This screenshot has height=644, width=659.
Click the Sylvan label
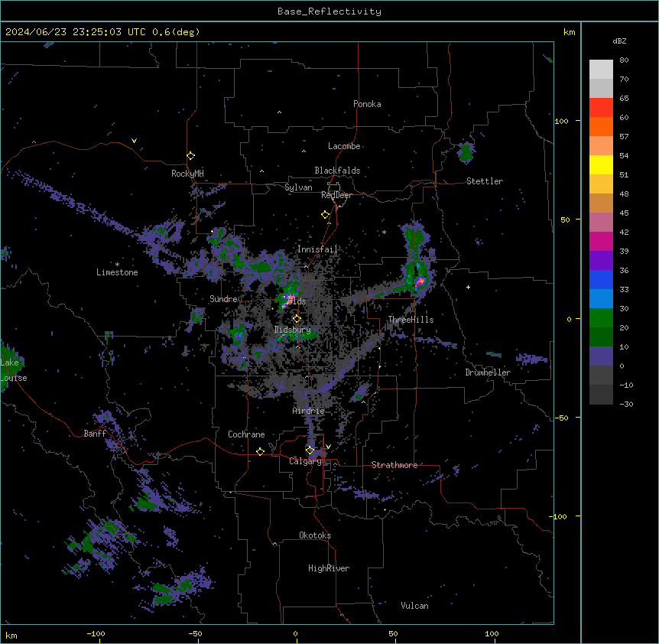pyautogui.click(x=298, y=187)
